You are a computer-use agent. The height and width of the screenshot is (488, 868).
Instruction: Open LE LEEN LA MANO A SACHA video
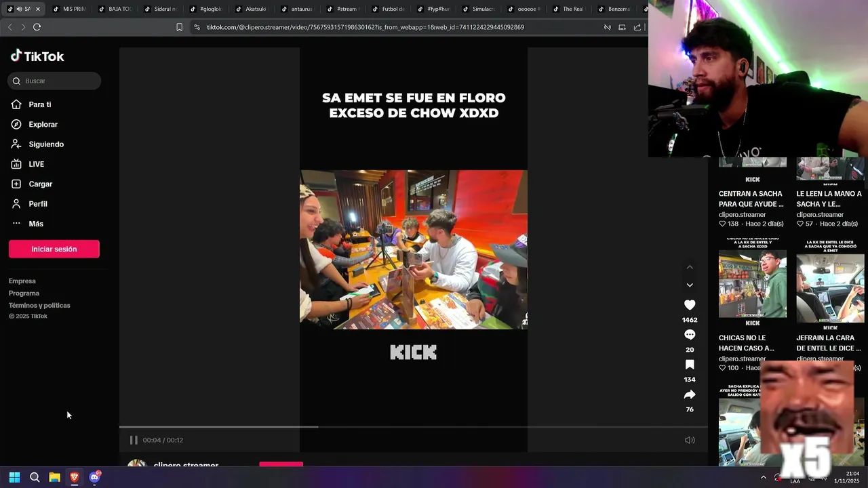click(830, 199)
